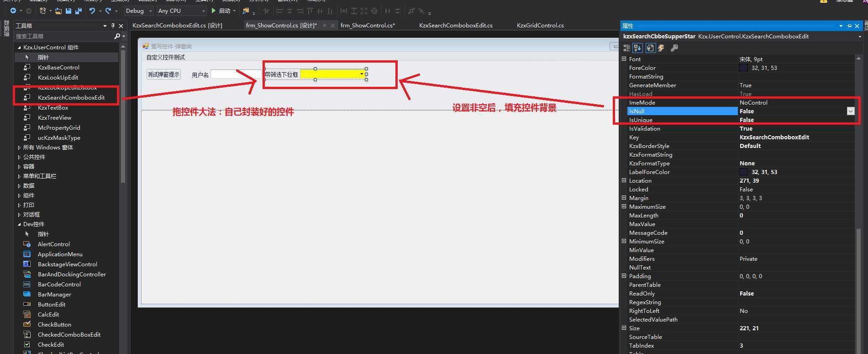Screen dimensions: 868x354
Task: Undo the last action in the toolbar
Action: tap(92, 11)
